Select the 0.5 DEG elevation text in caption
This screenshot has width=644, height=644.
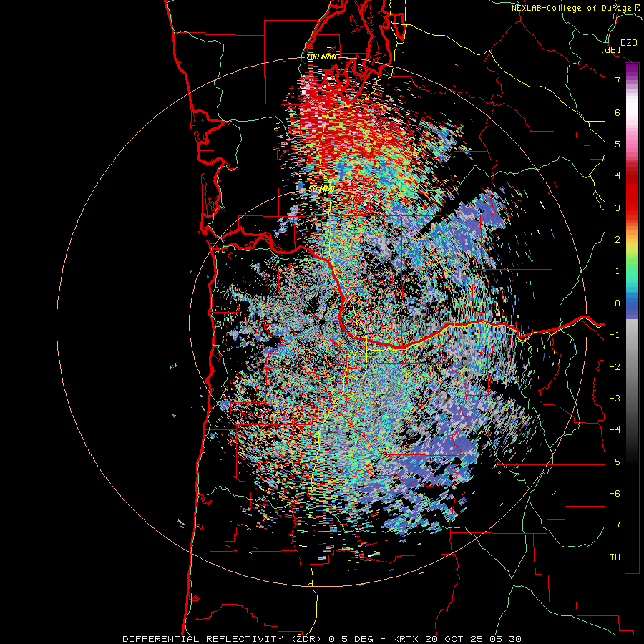pyautogui.click(x=351, y=639)
